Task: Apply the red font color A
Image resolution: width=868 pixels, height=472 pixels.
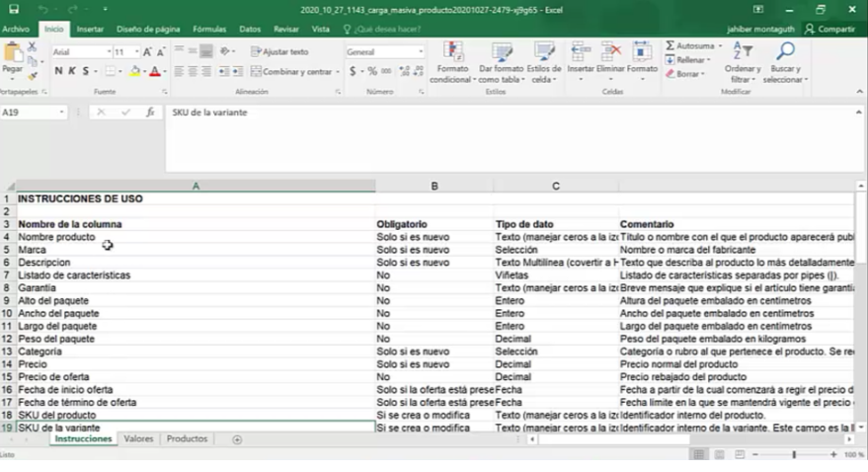Action: coord(155,71)
